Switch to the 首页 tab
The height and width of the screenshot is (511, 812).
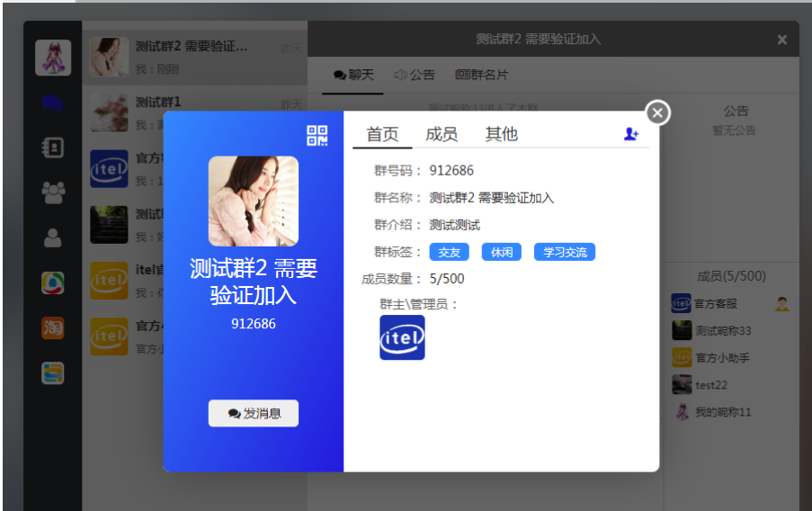coord(382,134)
